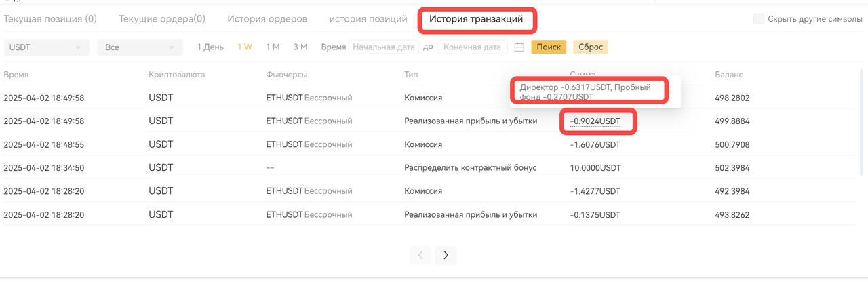Click the Сброс reset button
The height and width of the screenshot is (282, 868).
[591, 47]
